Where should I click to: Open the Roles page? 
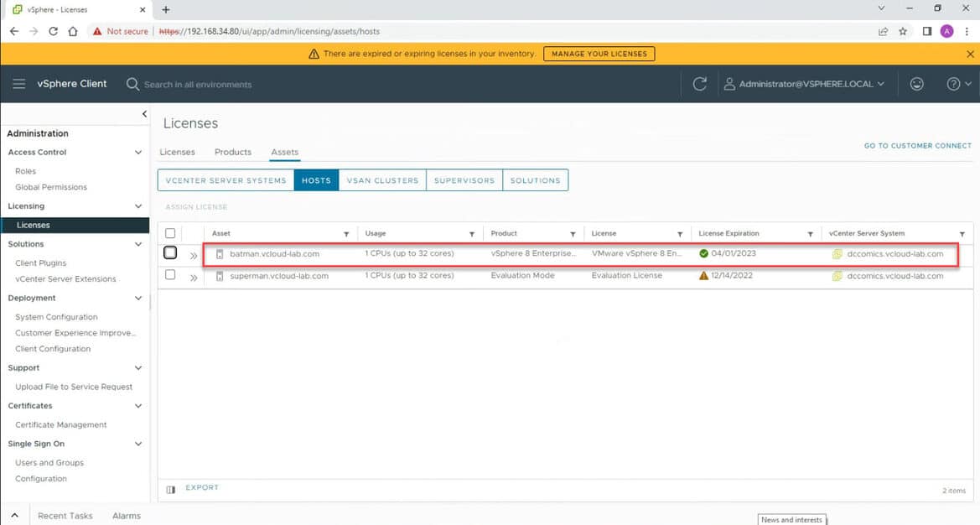[x=26, y=171]
